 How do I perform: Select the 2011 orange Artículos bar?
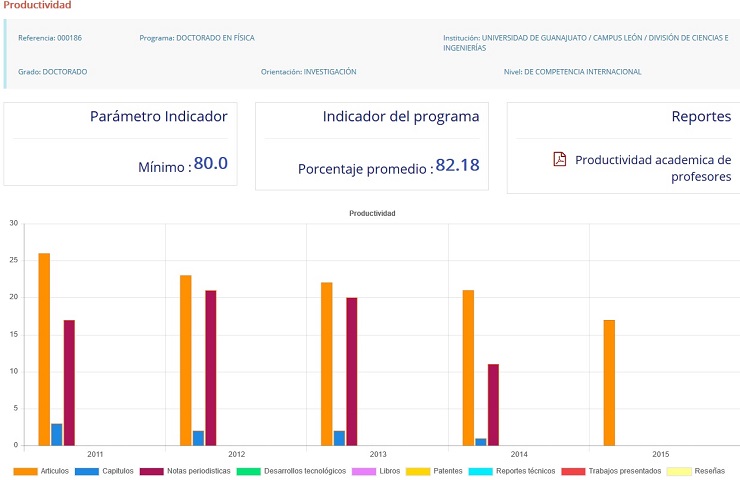[44, 349]
